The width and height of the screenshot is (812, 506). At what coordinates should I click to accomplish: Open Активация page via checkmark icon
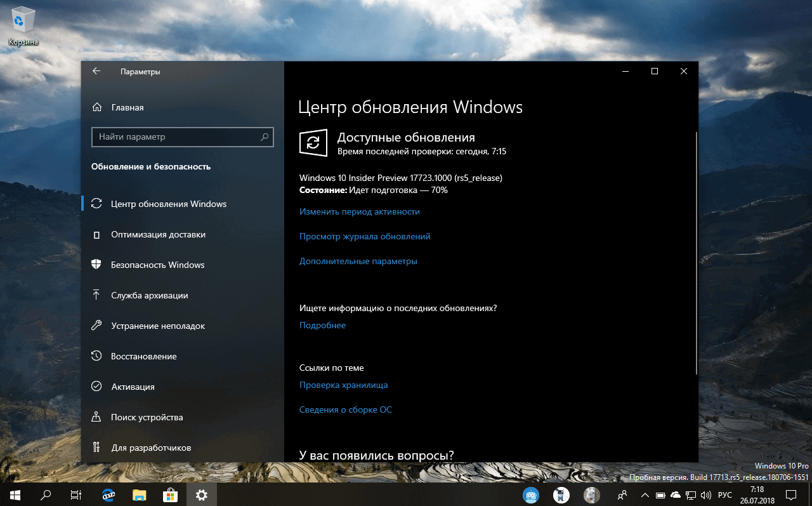point(96,387)
